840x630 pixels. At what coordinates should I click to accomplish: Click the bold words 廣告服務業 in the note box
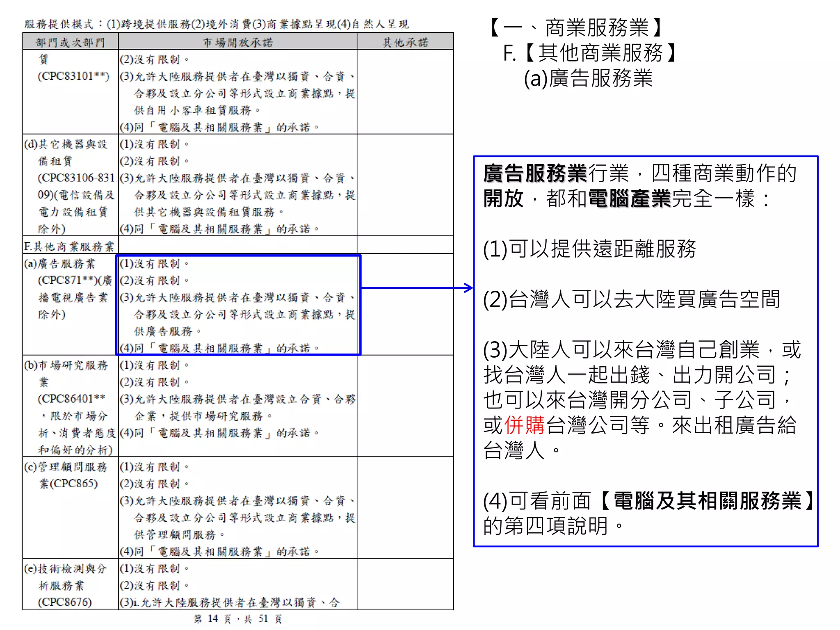(535, 173)
